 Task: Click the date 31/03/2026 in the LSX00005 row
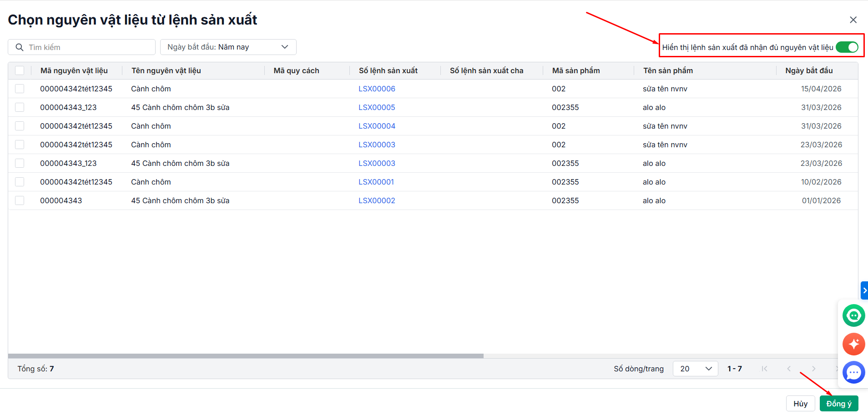tap(821, 107)
